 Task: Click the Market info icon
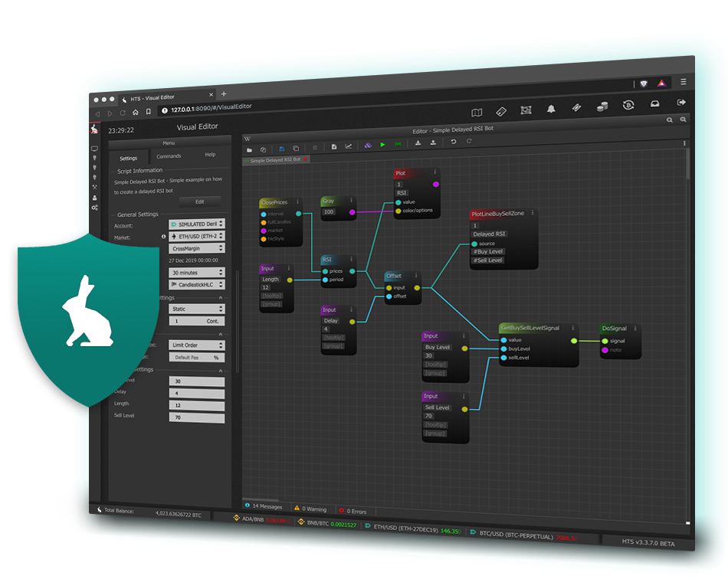pos(163,237)
